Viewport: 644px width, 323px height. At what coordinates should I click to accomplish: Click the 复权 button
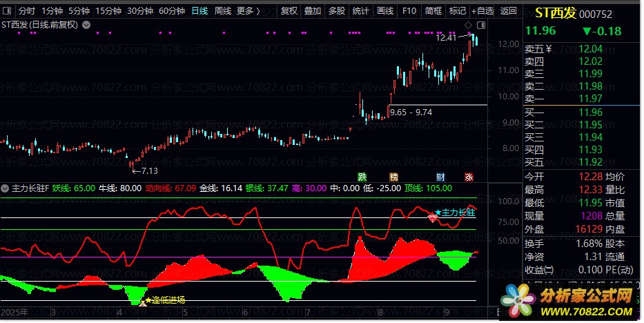(289, 11)
